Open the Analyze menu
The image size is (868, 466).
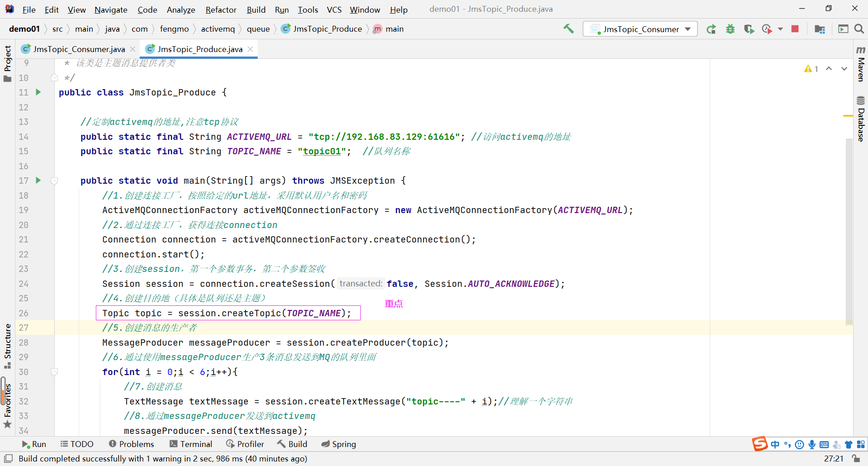(x=181, y=10)
